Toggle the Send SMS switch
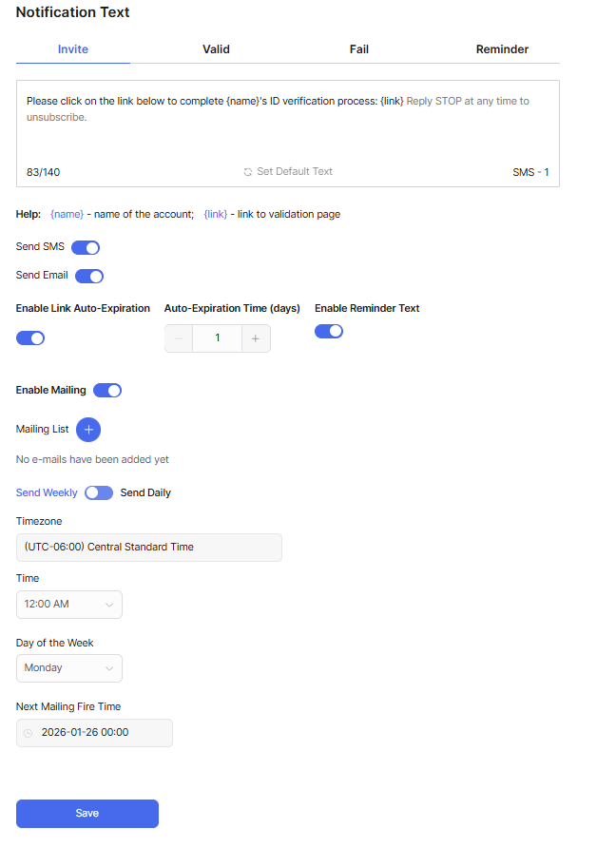 click(86, 248)
